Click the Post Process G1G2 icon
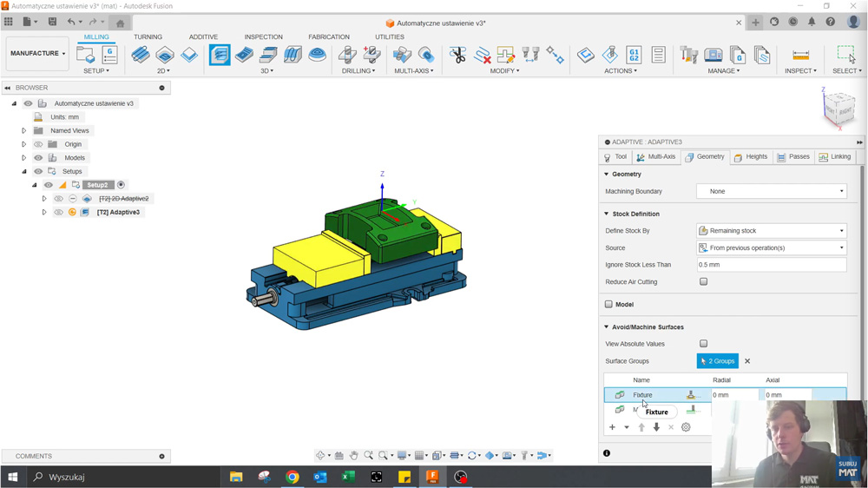 (x=634, y=55)
